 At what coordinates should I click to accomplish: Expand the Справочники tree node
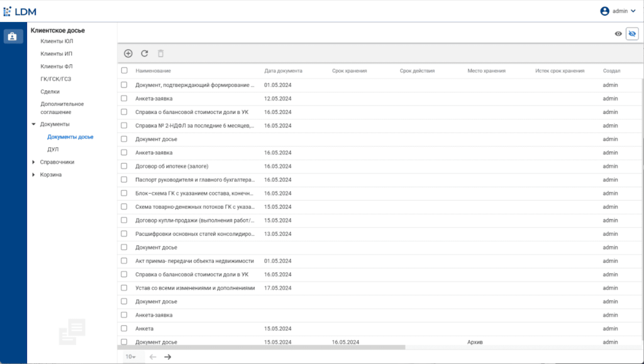tap(33, 162)
